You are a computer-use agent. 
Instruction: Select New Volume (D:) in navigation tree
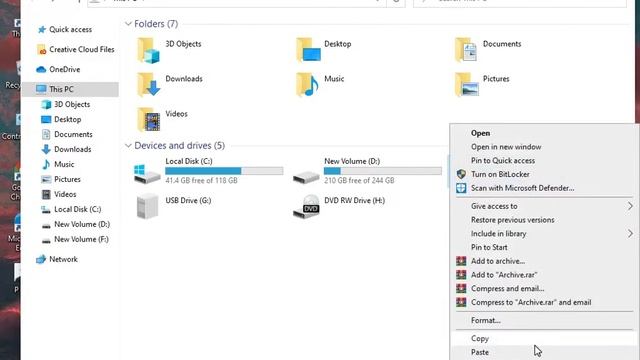tap(82, 224)
